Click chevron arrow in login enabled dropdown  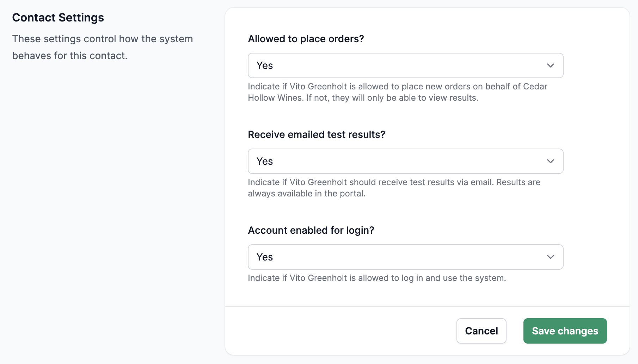point(550,257)
